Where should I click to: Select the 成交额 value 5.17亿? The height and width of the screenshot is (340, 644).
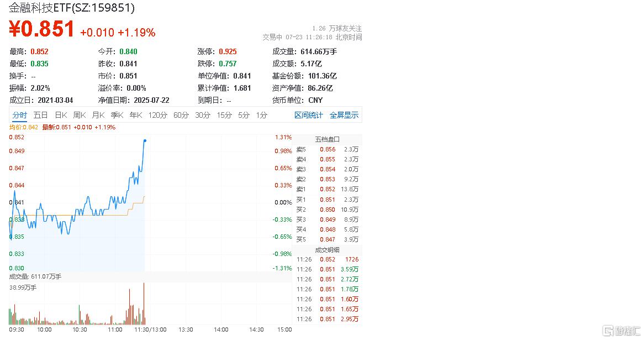pos(312,64)
